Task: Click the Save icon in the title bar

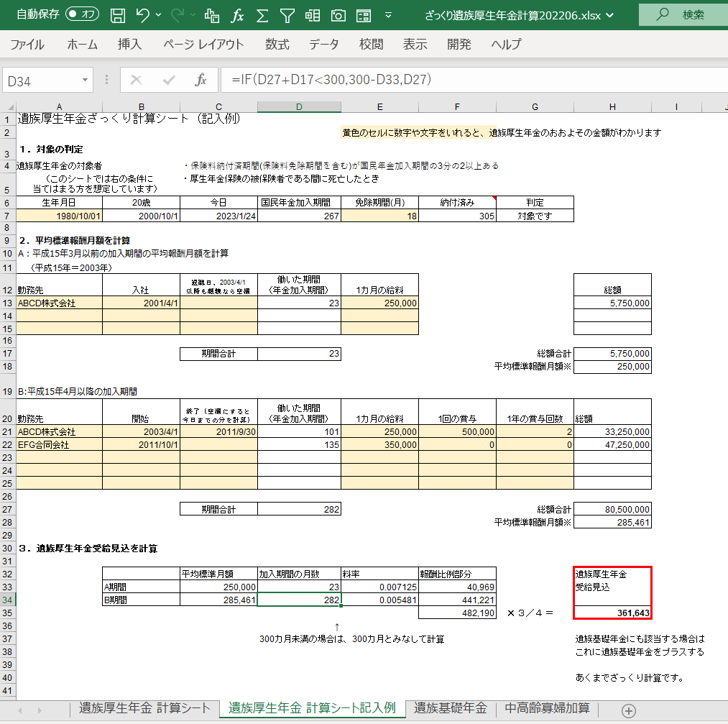Action: (119, 14)
